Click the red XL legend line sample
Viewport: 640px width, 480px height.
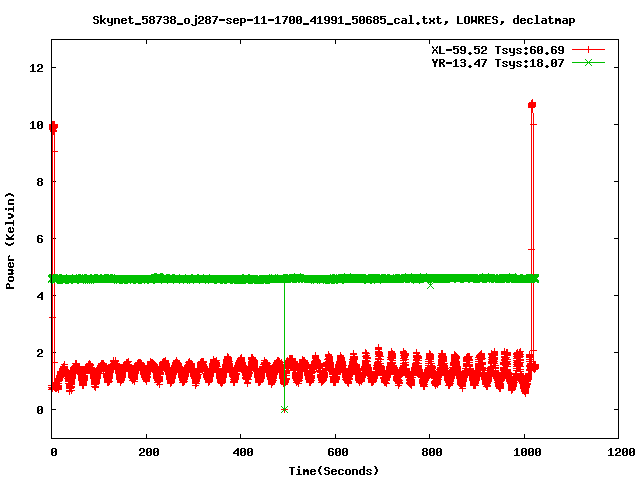click(588, 50)
